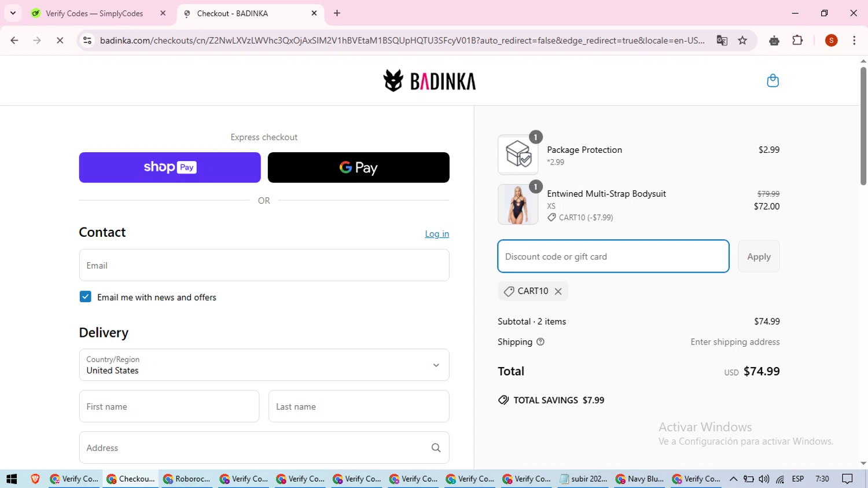This screenshot has width=868, height=488.
Task: Open the volume control in system tray
Action: tap(764, 479)
